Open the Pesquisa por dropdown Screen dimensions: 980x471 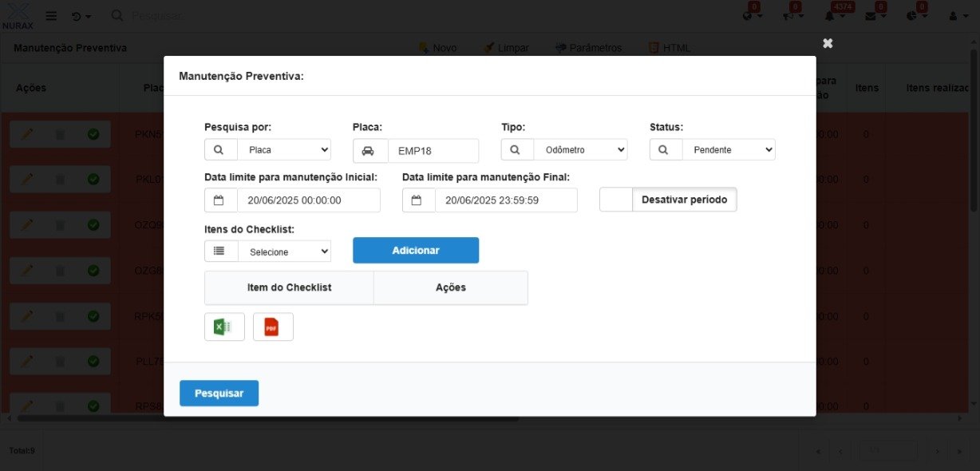point(283,149)
